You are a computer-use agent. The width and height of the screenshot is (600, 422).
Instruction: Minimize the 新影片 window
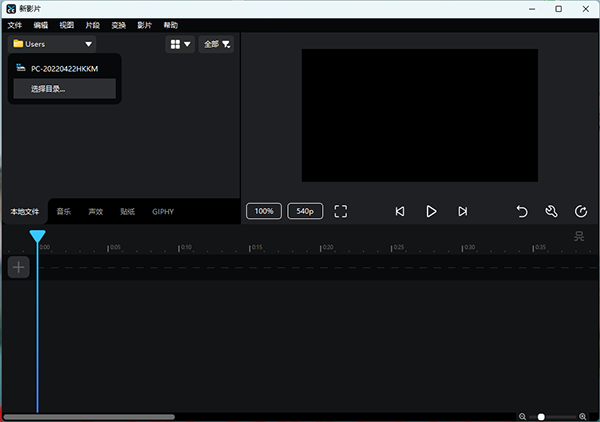tap(532, 9)
